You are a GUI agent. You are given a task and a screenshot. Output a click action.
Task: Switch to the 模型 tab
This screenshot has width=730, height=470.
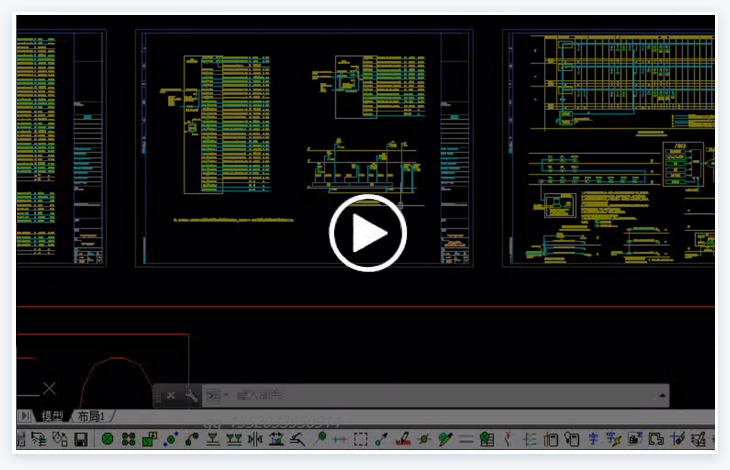coord(52,416)
